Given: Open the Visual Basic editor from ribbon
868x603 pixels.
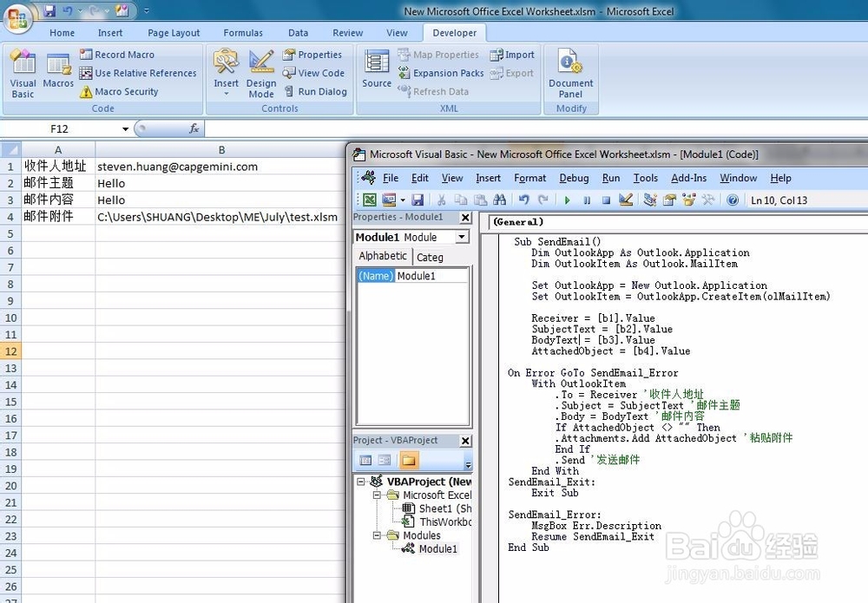Looking at the screenshot, I should pos(23,74).
